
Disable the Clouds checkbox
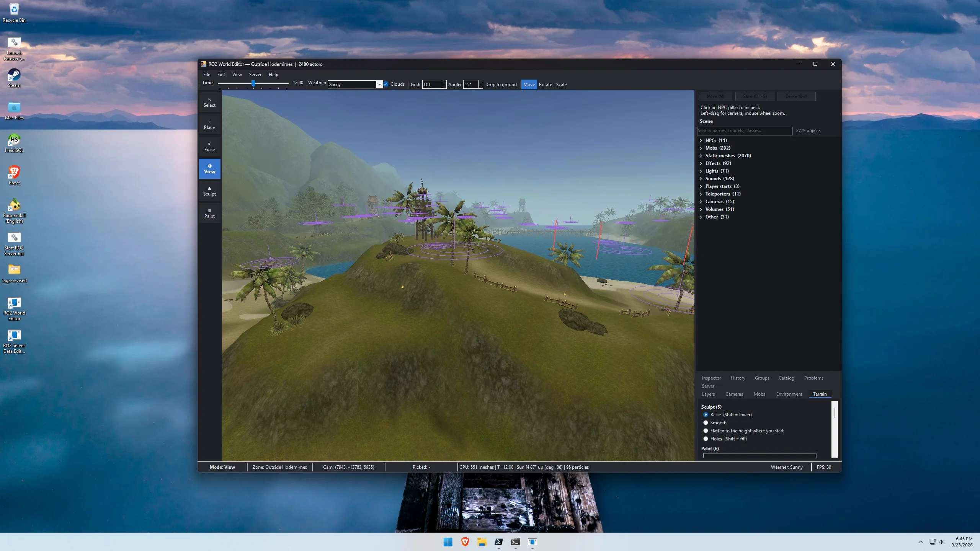[386, 84]
